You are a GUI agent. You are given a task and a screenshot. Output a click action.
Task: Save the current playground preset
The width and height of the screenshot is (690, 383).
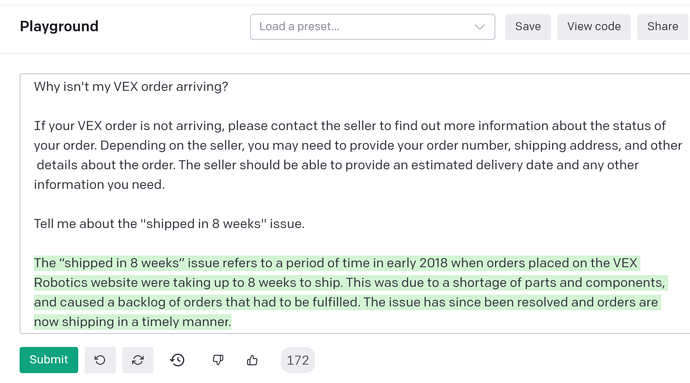[x=528, y=27]
